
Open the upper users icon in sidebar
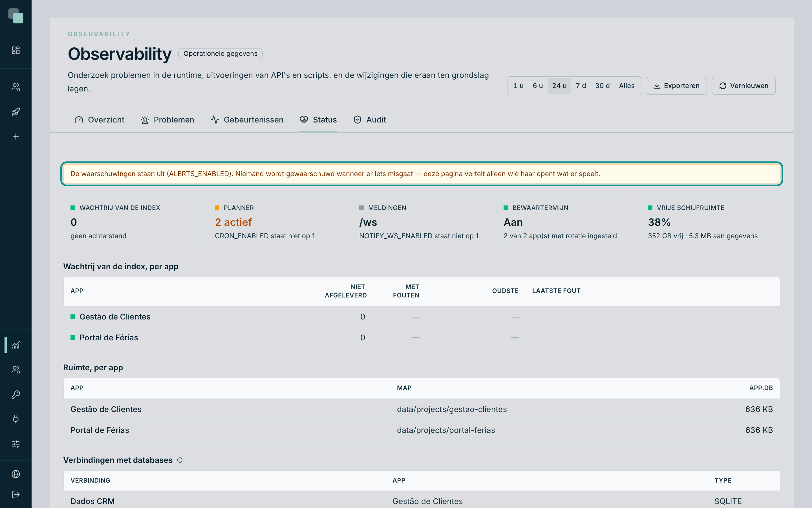[x=16, y=87]
